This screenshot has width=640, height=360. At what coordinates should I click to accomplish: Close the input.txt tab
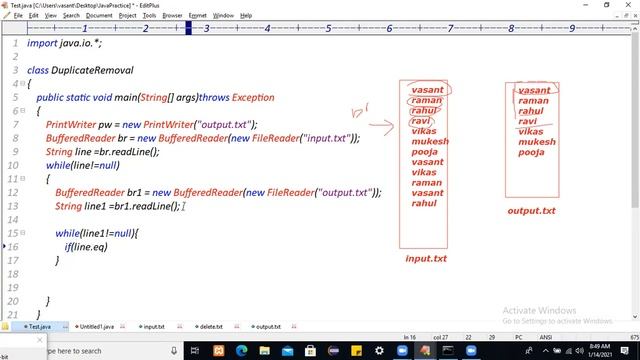click(180, 327)
